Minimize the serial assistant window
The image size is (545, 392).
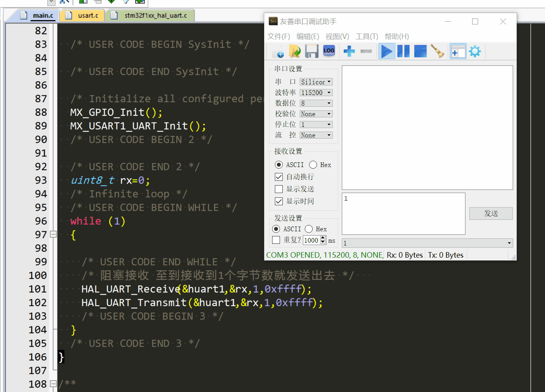[x=448, y=21]
